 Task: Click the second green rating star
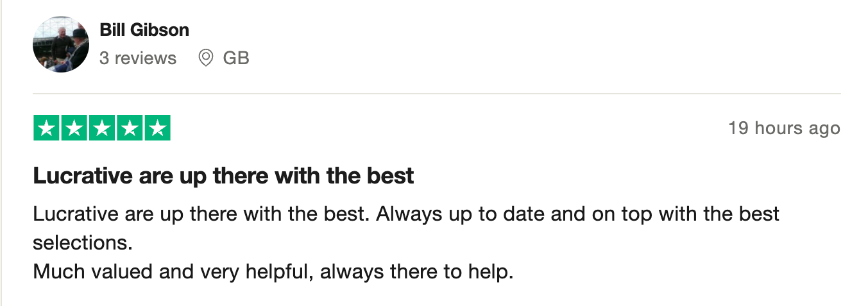74,128
